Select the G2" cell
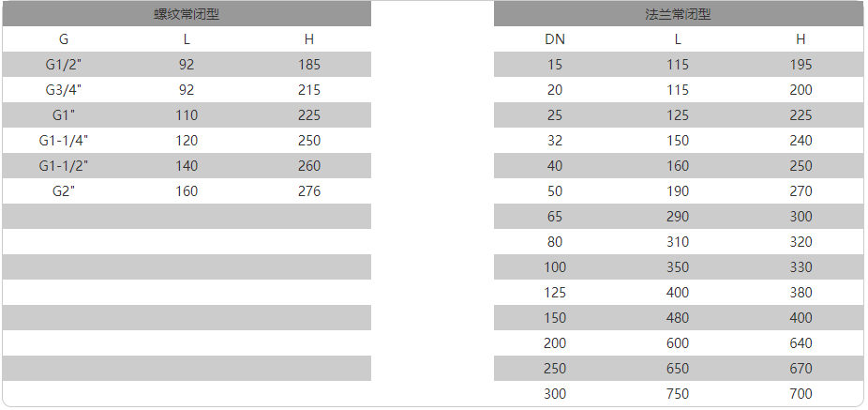Screen dimensions: 868x410 [64, 191]
